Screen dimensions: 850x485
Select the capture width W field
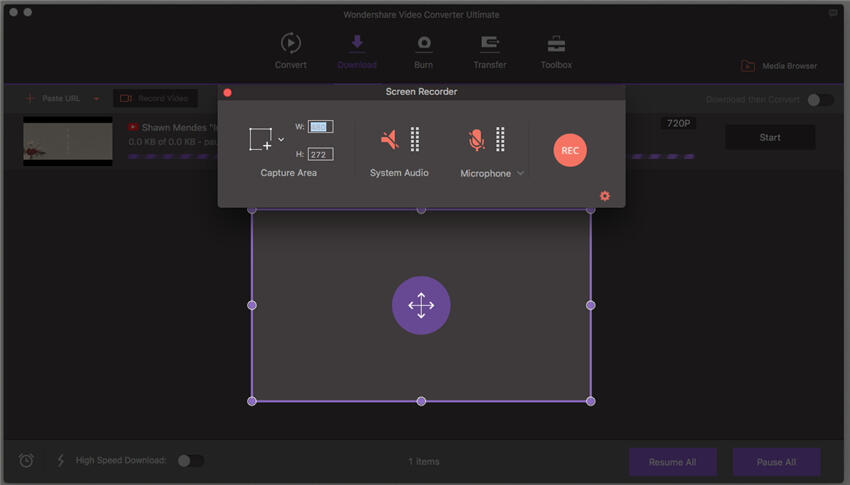pos(320,127)
